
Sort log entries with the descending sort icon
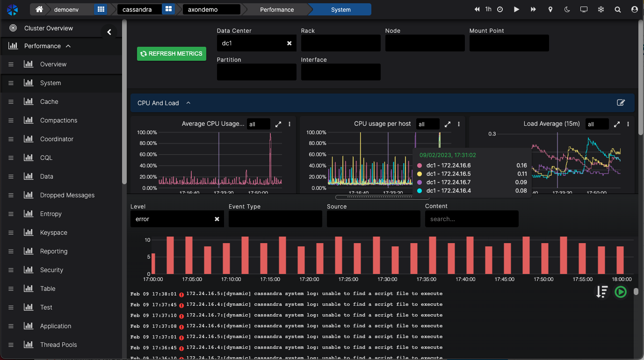pos(601,292)
